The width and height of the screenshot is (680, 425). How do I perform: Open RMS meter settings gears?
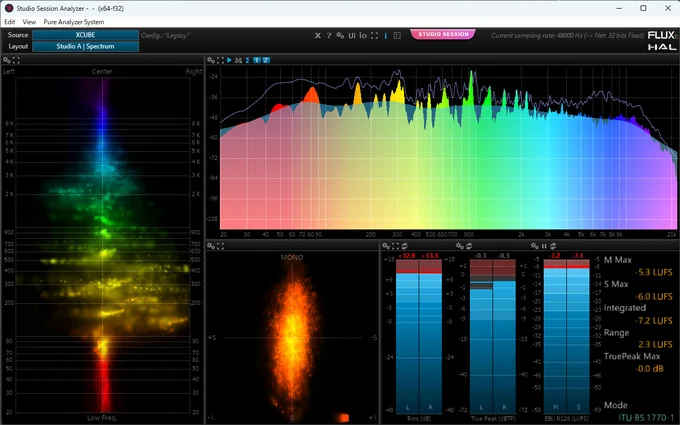coord(386,246)
